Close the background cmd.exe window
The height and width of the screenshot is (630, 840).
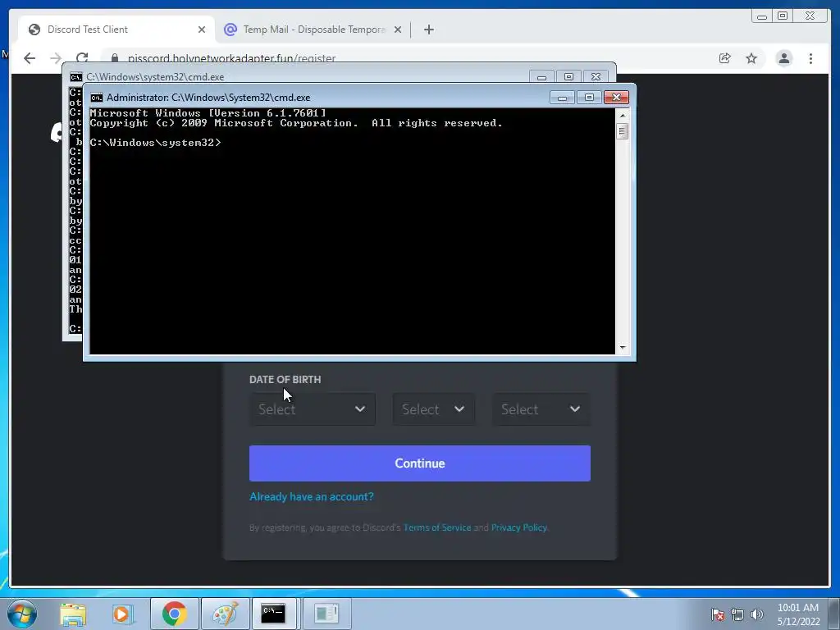click(x=596, y=77)
